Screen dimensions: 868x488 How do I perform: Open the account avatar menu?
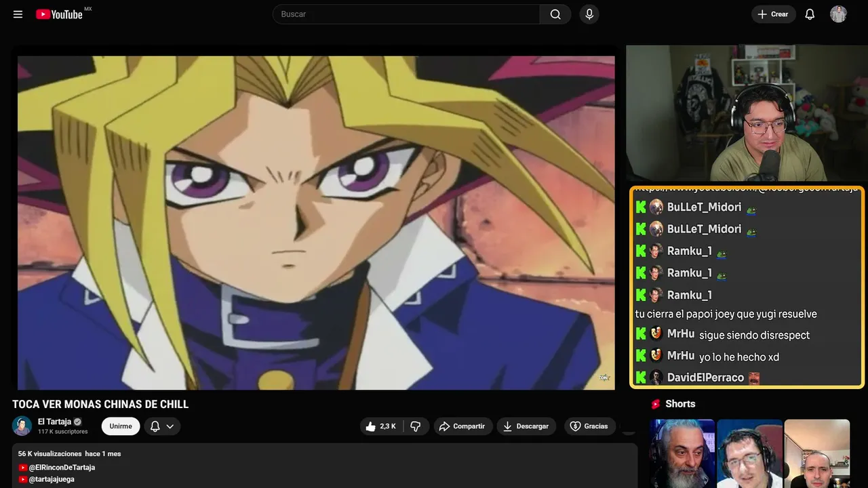[x=839, y=14]
